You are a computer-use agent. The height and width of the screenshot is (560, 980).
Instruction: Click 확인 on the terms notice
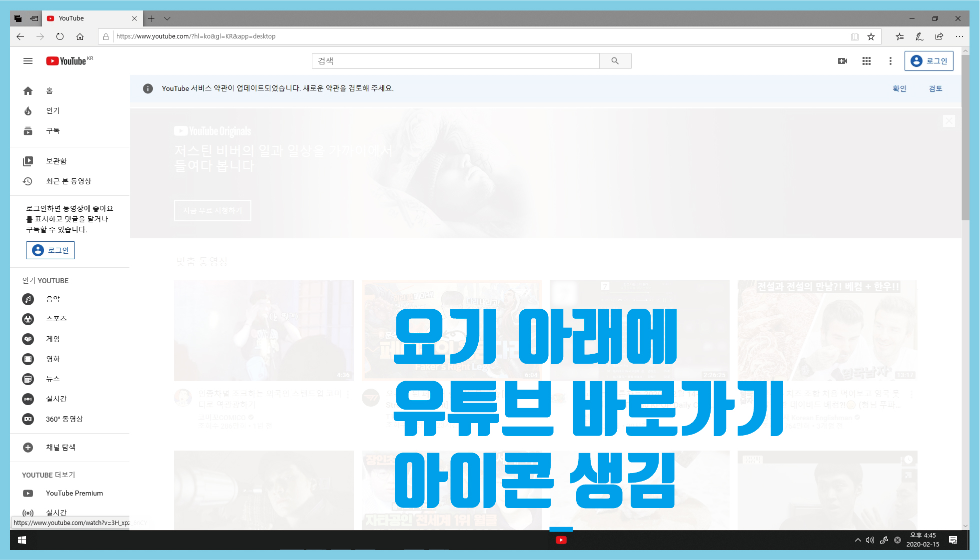(899, 88)
